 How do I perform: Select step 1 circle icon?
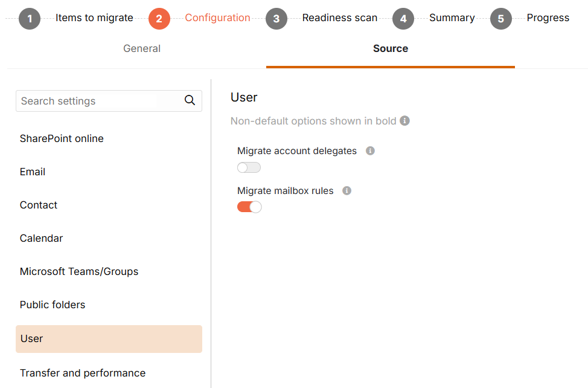click(x=30, y=18)
